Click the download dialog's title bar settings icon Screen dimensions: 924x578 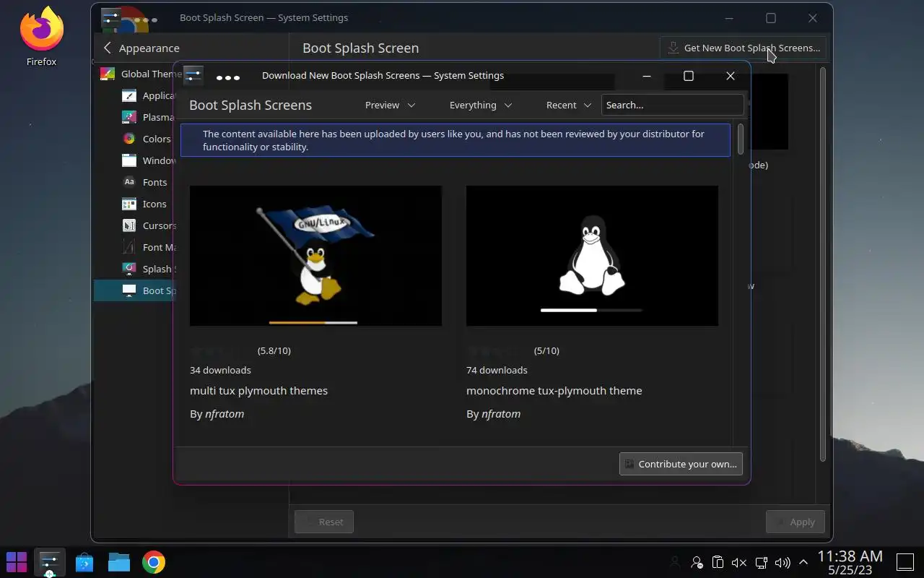click(x=193, y=75)
